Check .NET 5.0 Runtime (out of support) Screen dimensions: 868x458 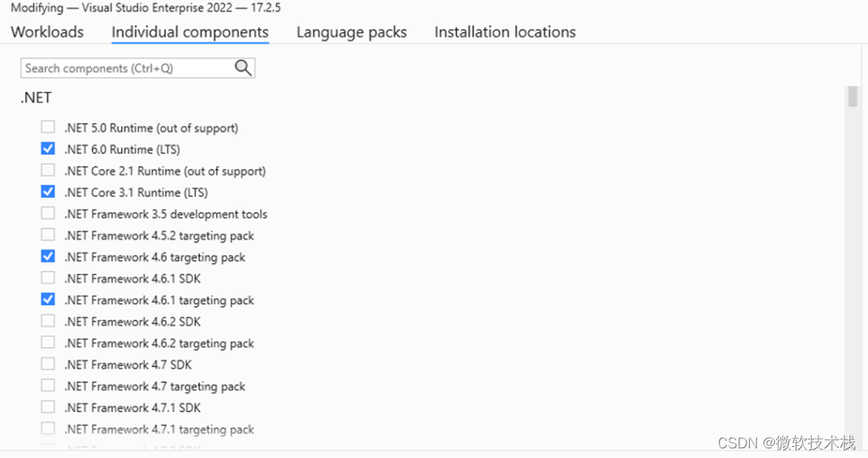[48, 127]
